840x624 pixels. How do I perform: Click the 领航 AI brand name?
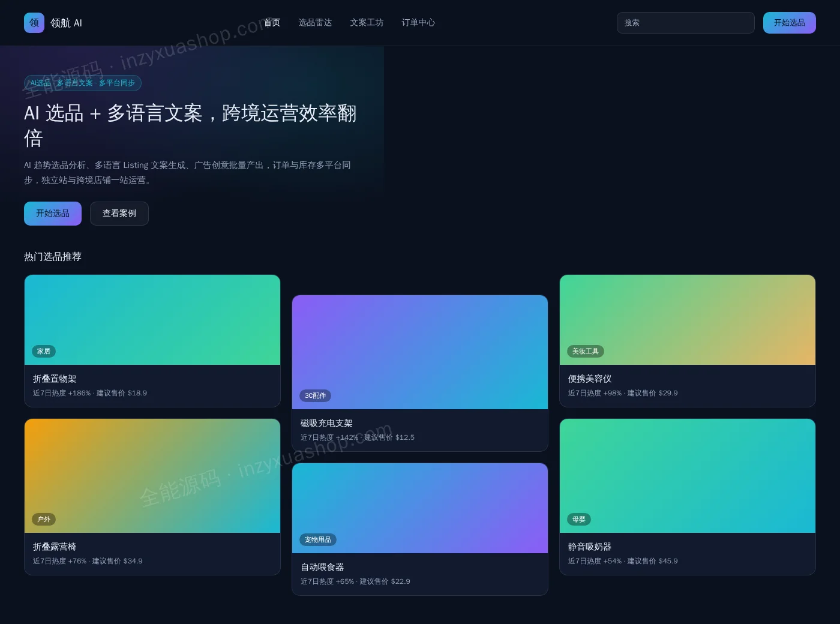[66, 23]
